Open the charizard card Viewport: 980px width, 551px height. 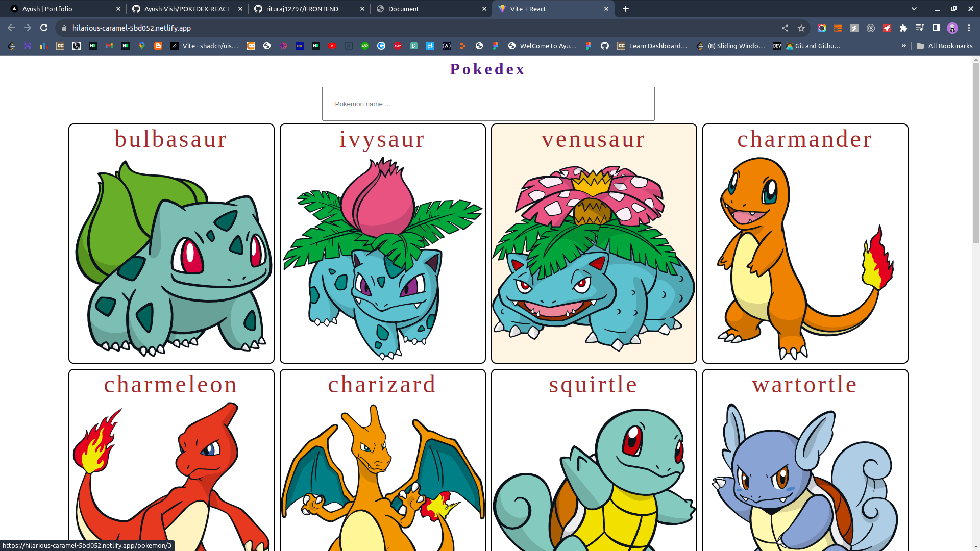coord(383,460)
